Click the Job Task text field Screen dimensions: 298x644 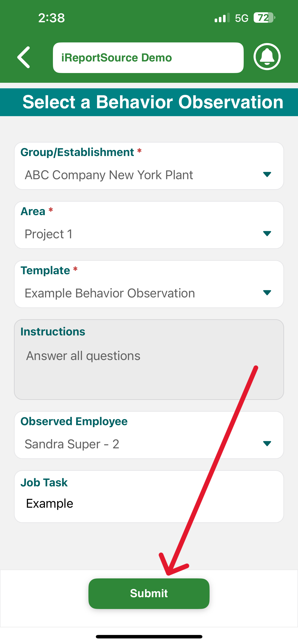(149, 497)
